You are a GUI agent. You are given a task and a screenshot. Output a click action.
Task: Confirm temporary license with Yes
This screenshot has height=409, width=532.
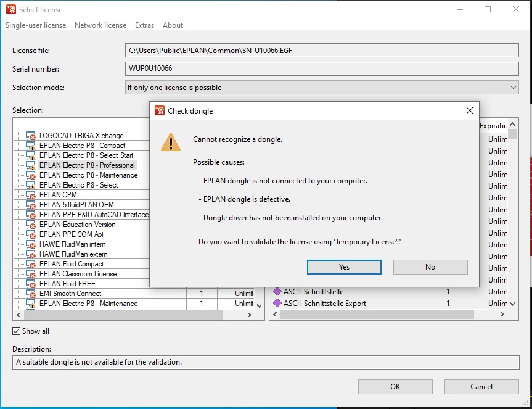[x=344, y=266]
